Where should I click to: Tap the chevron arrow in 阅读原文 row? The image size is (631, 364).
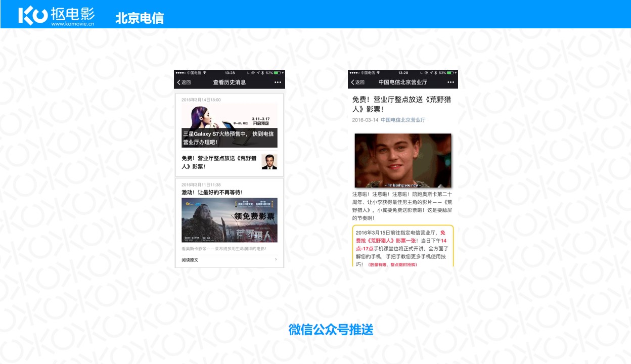point(276,260)
